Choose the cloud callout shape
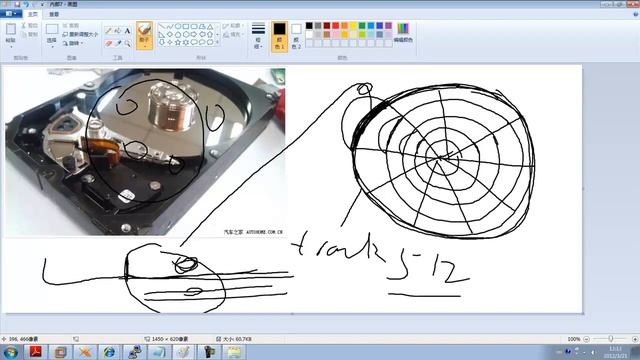 pyautogui.click(x=210, y=42)
